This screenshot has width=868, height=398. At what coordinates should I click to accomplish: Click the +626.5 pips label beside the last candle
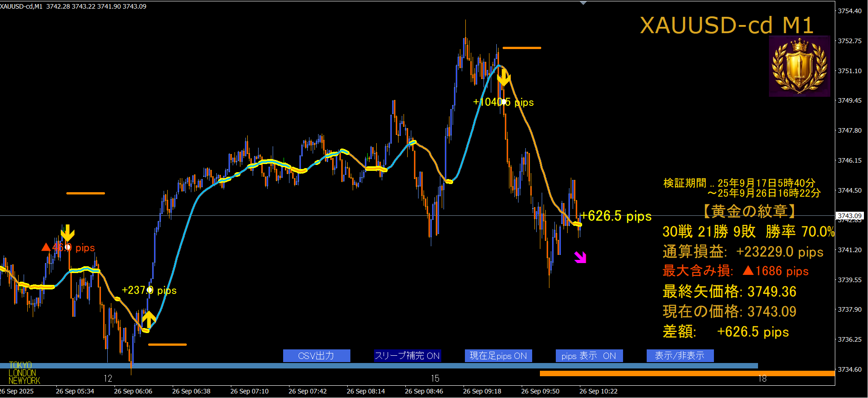[x=617, y=216]
